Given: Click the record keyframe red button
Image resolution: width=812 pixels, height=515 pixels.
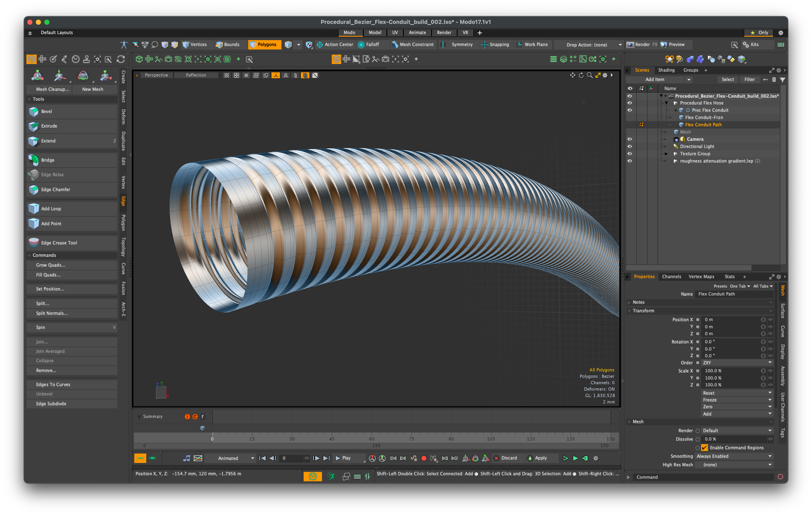Looking at the screenshot, I should [424, 458].
